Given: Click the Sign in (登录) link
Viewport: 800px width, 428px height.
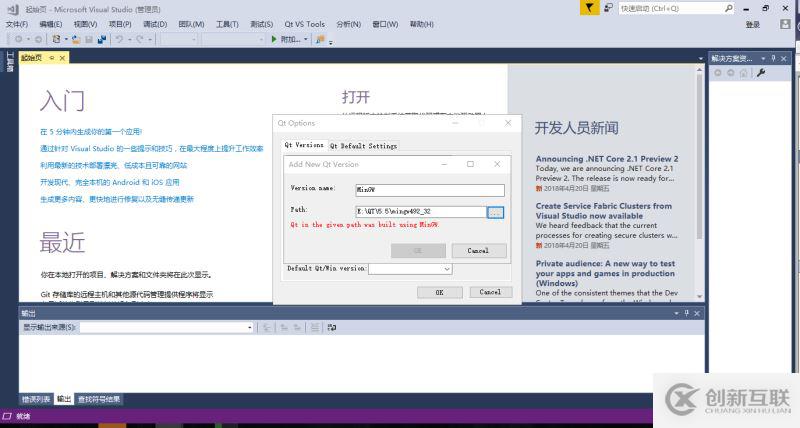Looking at the screenshot, I should [753, 24].
